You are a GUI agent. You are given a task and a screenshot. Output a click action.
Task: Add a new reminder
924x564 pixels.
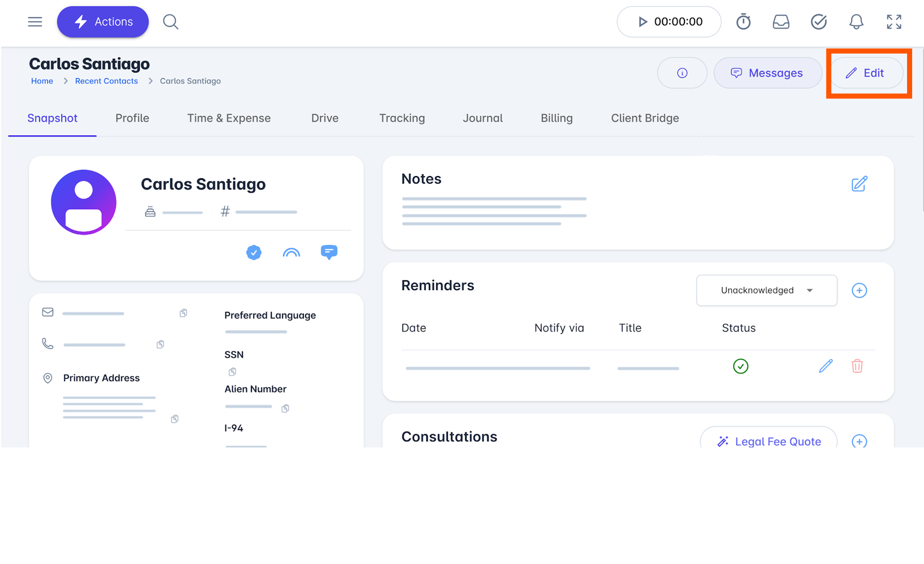point(859,290)
